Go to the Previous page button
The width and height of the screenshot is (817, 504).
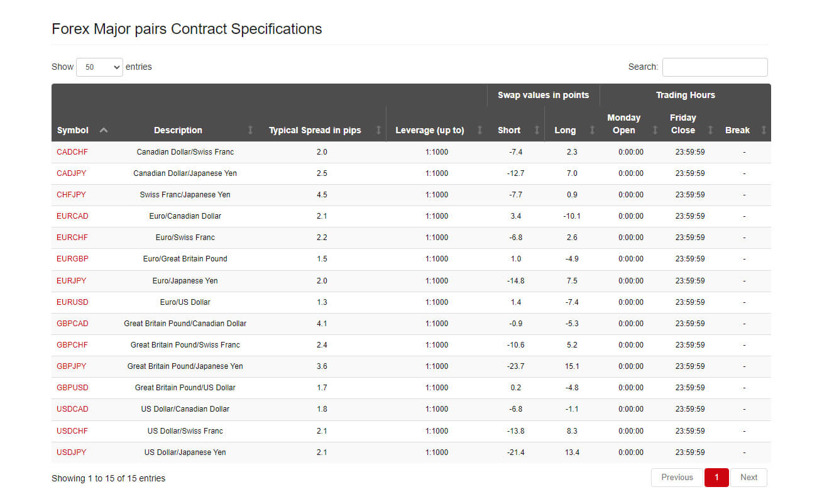[x=677, y=478]
